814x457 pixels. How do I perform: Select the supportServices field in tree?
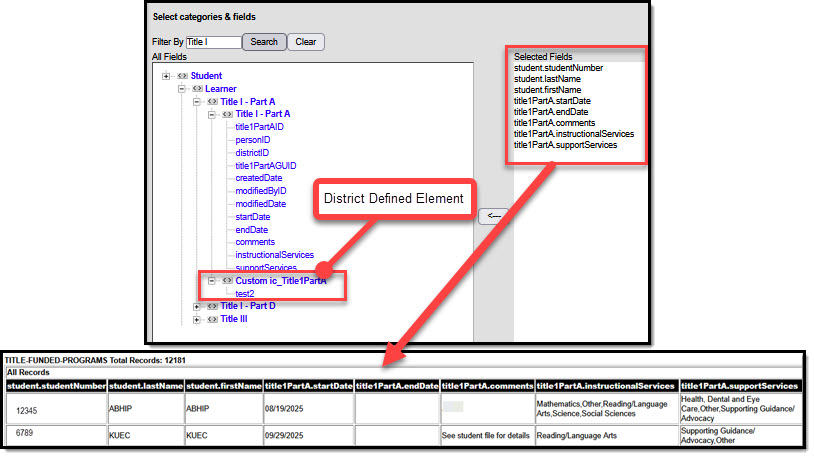pyautogui.click(x=266, y=267)
